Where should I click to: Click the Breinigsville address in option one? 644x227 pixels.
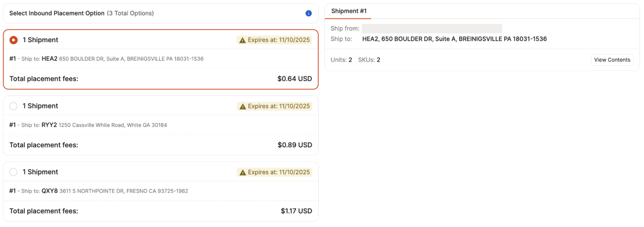131,59
